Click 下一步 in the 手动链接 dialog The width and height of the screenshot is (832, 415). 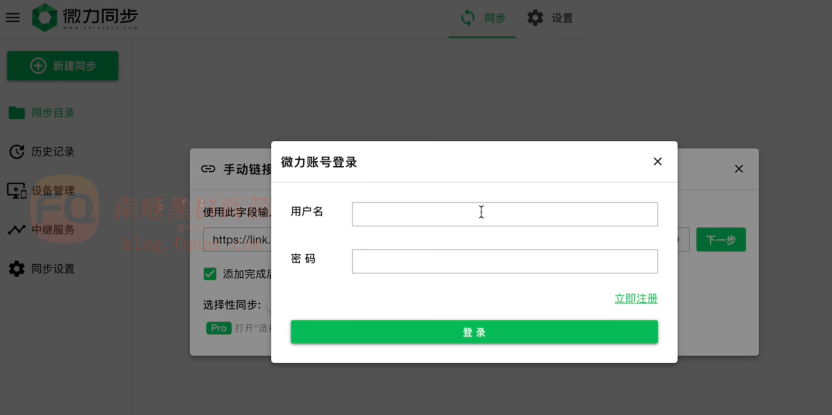pos(721,240)
